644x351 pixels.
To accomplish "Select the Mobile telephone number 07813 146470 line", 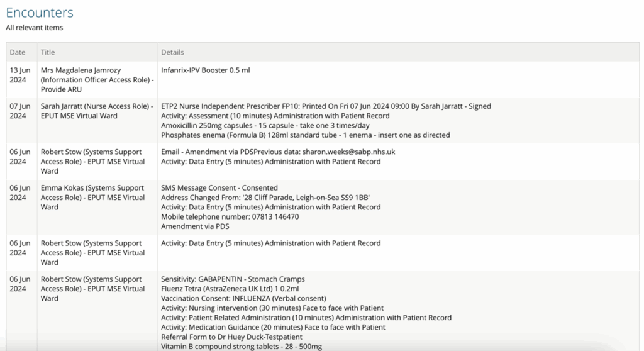I will [230, 216].
